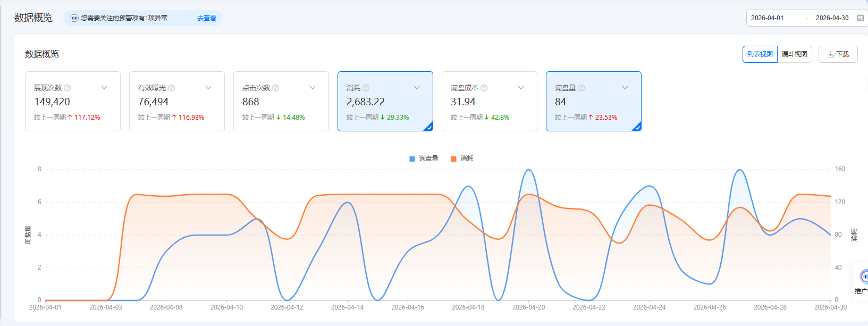
Task: Expand the 询盘量 metric dropdown
Action: (x=625, y=88)
